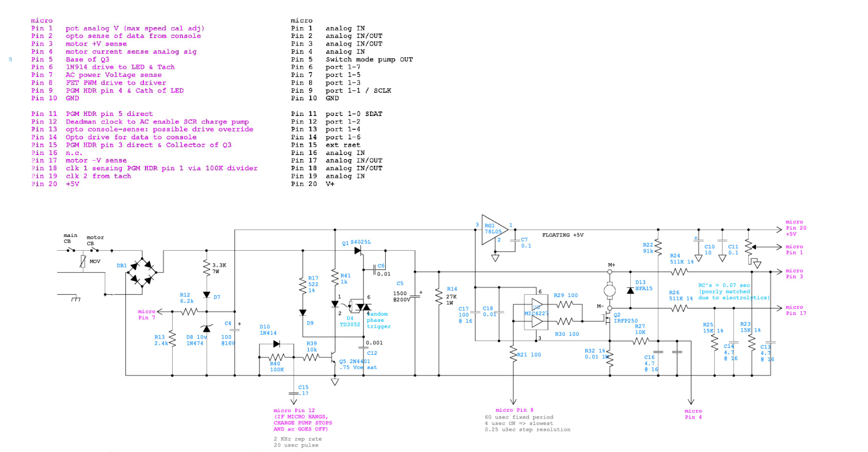Select the motor symbol between M+ and M-
Viewport: 868px width, 452px height.
click(610, 290)
